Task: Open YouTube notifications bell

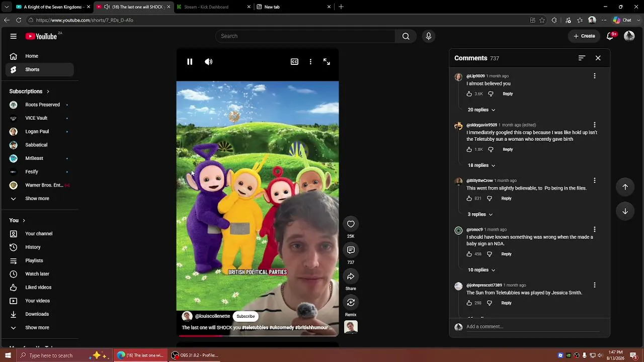Action: click(610, 36)
